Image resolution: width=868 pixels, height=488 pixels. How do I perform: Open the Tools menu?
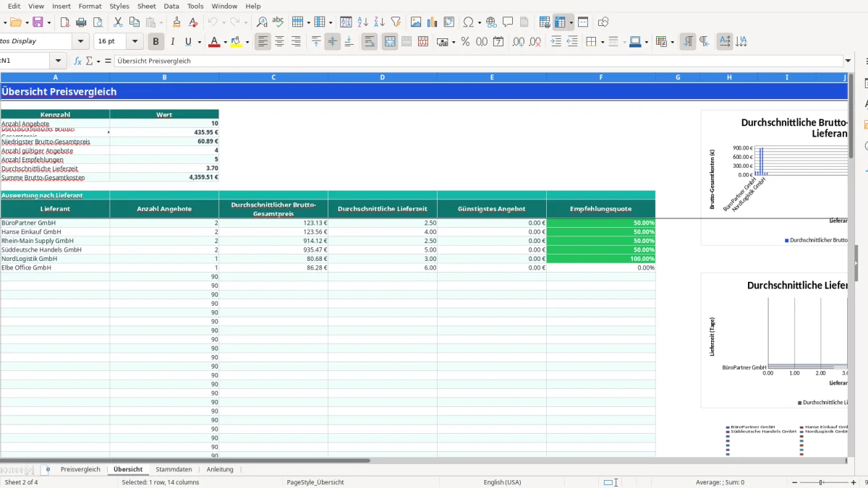point(195,6)
